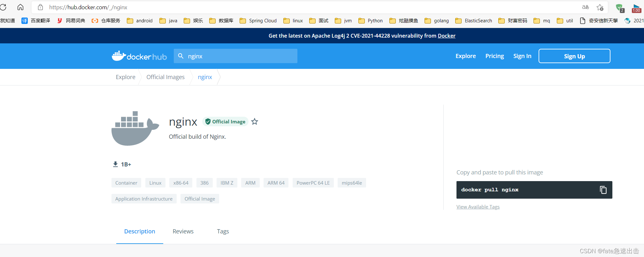The width and height of the screenshot is (644, 257).
Task: Click the nginx breadcrumb
Action: (x=205, y=77)
